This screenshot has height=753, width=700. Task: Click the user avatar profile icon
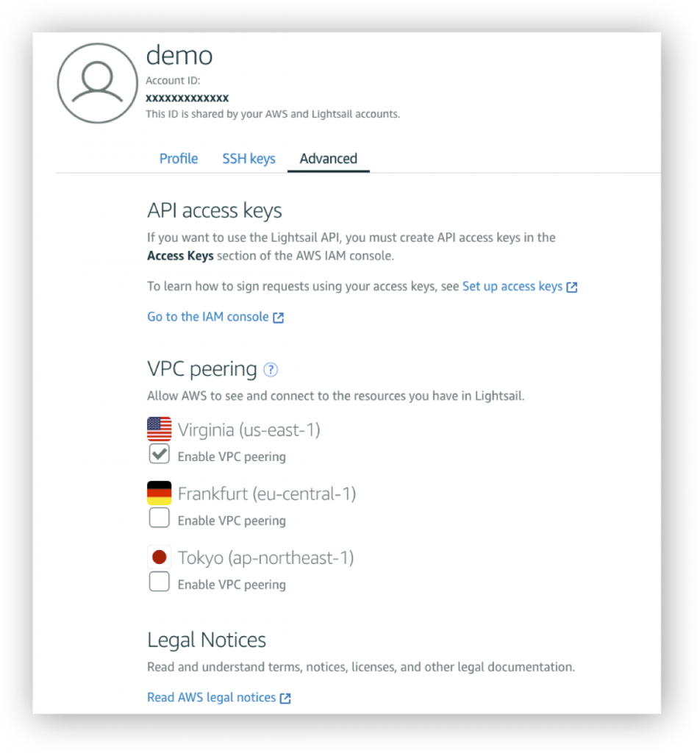point(98,83)
